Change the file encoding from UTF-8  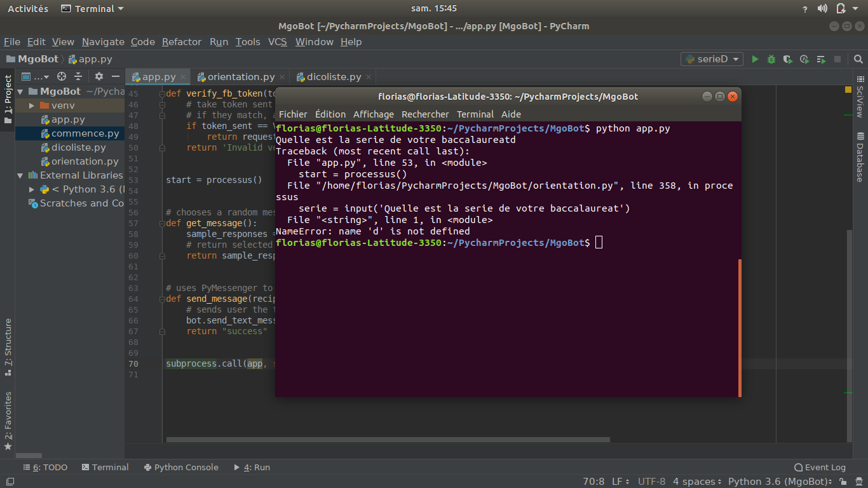click(x=651, y=482)
